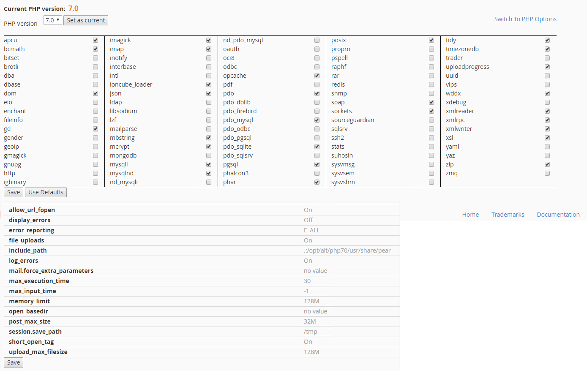Screen dimensions: 587x392
Task: Open the Home footer link
Action: pos(470,215)
